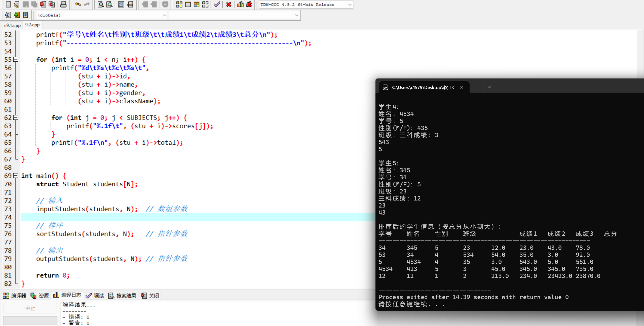Image resolution: width=644 pixels, height=326 pixels.
Task: Click the green plus insert icon
Action: tap(17, 15)
